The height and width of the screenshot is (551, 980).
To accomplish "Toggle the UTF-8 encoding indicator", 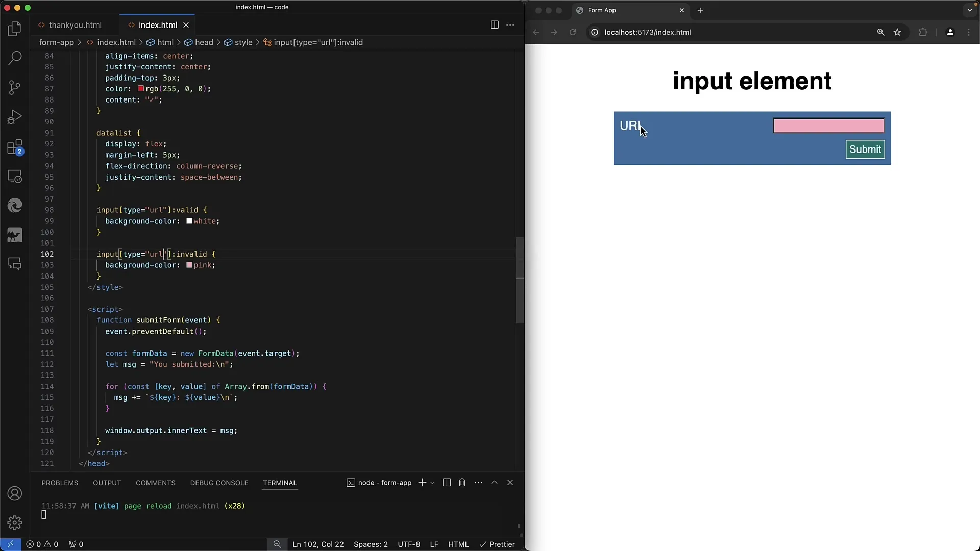I will [x=408, y=543].
